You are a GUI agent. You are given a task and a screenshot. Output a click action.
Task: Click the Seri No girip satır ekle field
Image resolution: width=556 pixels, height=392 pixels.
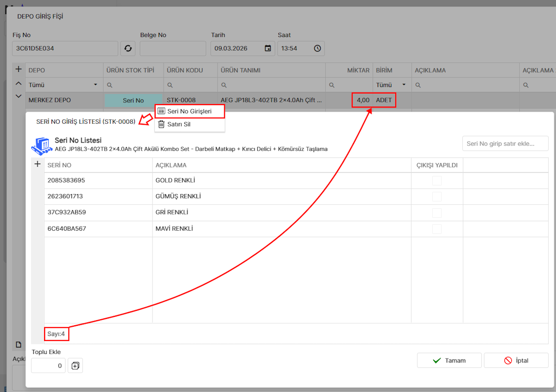point(505,144)
